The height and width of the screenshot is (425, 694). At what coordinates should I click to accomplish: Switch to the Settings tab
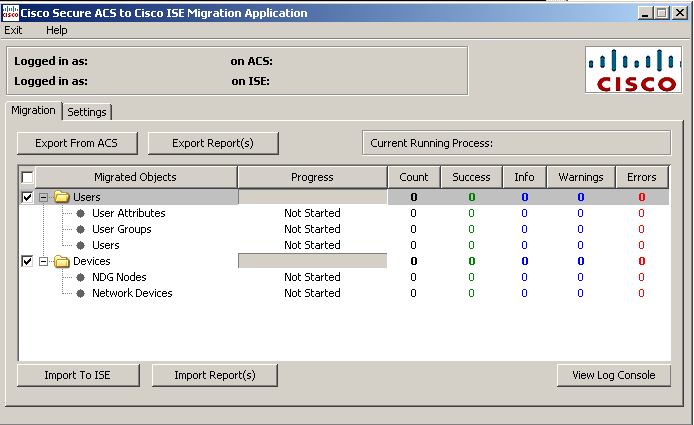(87, 112)
